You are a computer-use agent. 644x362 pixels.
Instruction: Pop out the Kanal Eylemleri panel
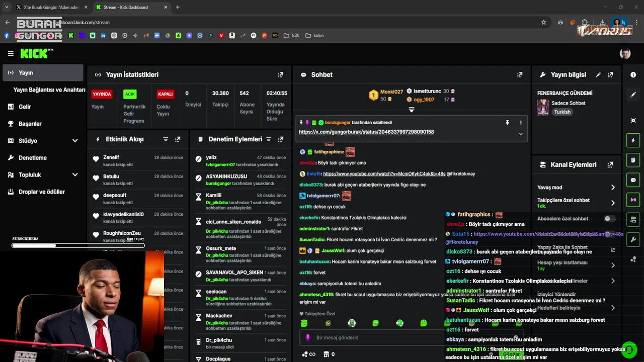[x=610, y=164]
